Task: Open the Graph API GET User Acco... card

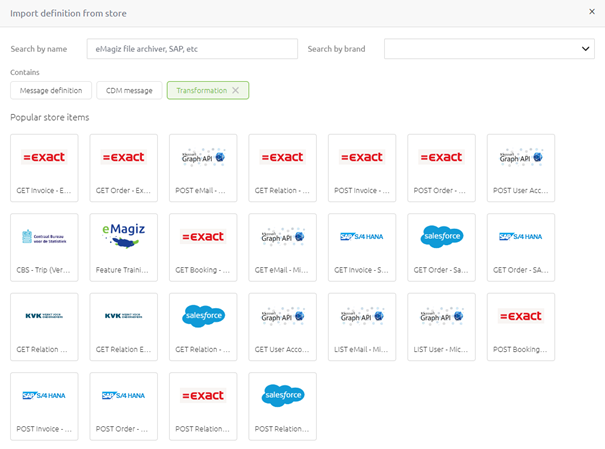Action: 283,327
